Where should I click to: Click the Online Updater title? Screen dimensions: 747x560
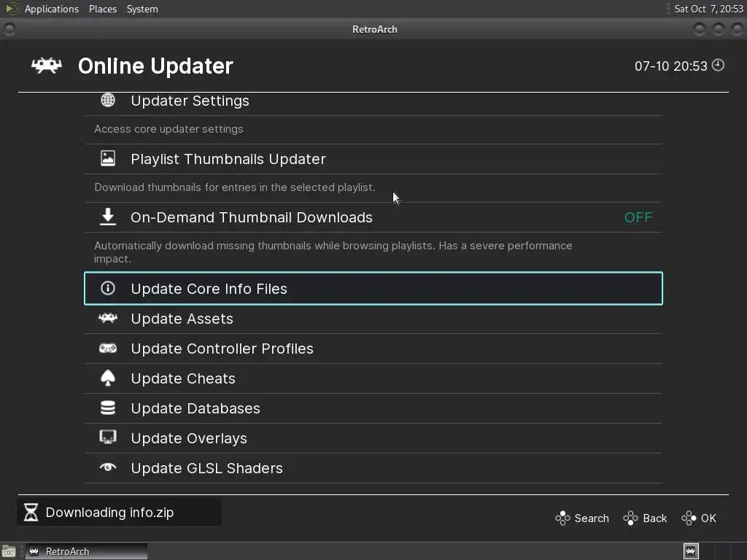point(155,66)
